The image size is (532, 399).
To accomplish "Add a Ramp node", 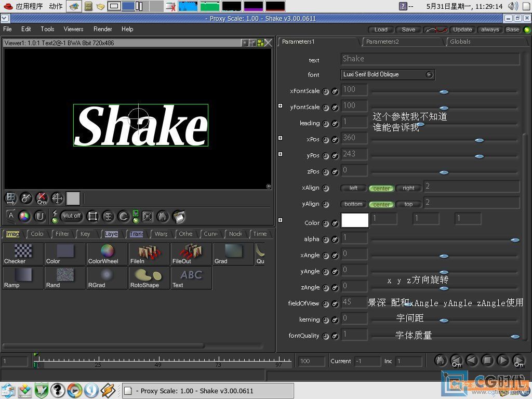I will pos(23,278).
